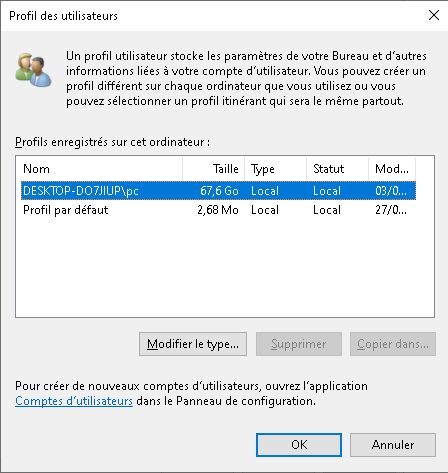Open Modifier le type... button
The image size is (448, 473).
coord(193,344)
